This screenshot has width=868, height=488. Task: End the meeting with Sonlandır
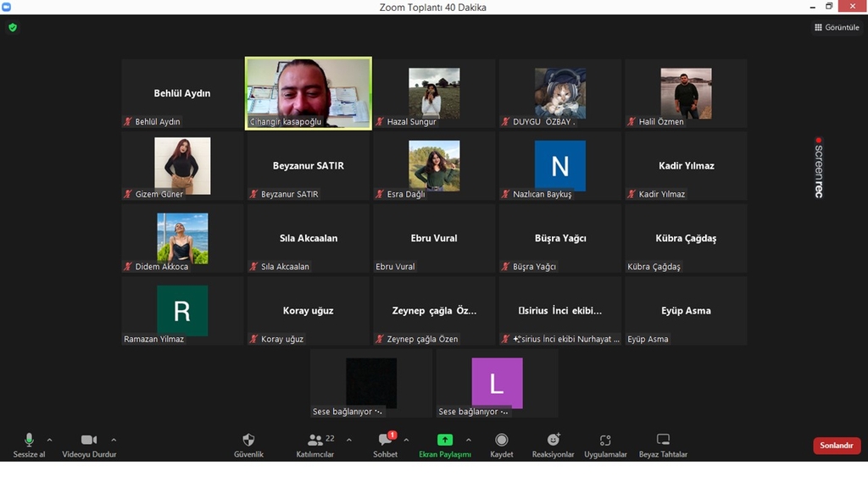[837, 446]
